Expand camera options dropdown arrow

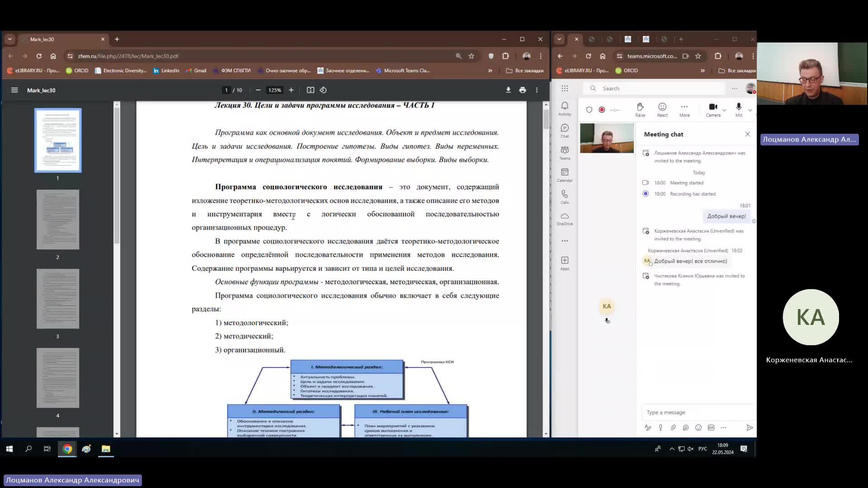pos(724,110)
